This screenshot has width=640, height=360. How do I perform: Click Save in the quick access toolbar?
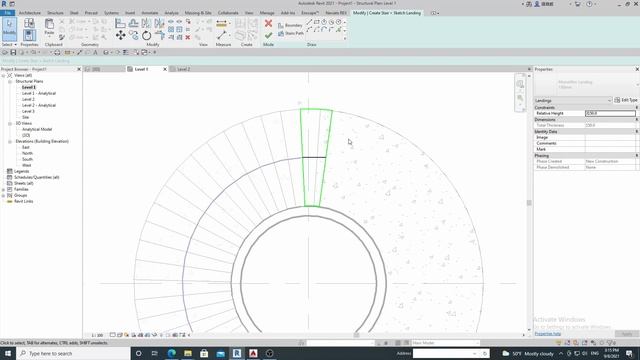[x=13, y=53]
